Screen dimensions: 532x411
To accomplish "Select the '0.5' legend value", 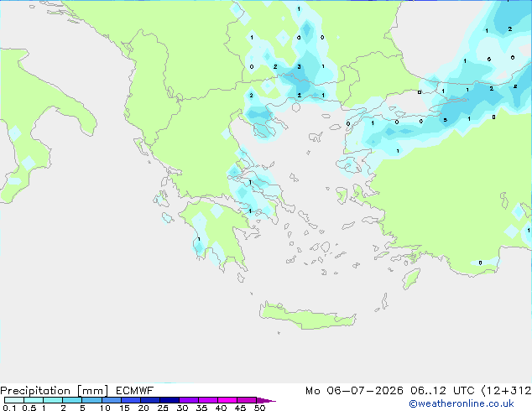I will pos(29,408).
